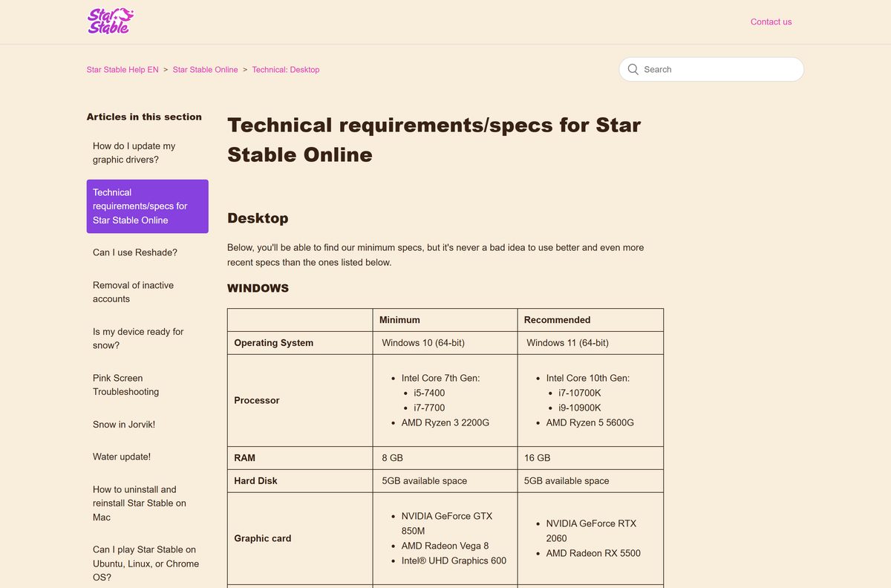Focus the Search input field
Screen dimensions: 891x588
point(711,69)
